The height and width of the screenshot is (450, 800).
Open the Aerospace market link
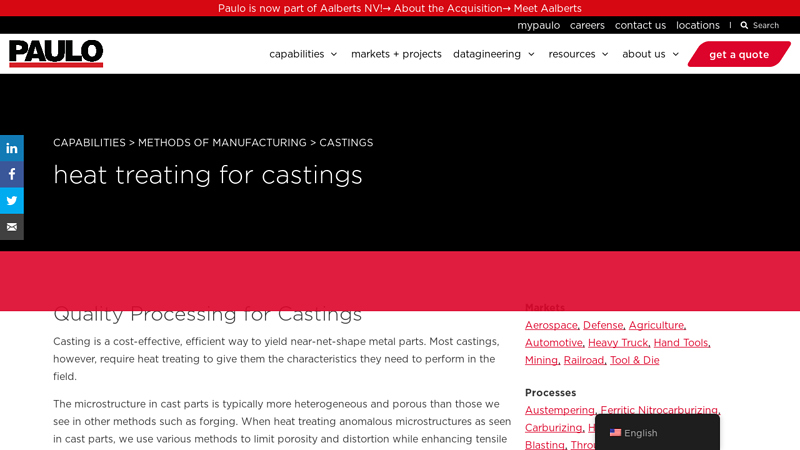[551, 325]
